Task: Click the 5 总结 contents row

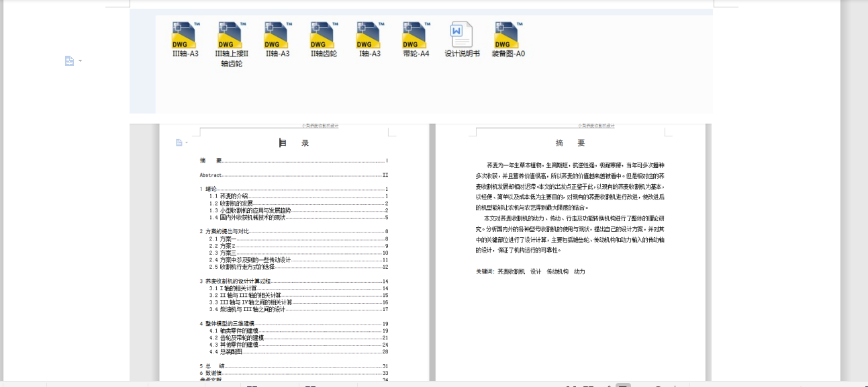Action: click(x=294, y=365)
